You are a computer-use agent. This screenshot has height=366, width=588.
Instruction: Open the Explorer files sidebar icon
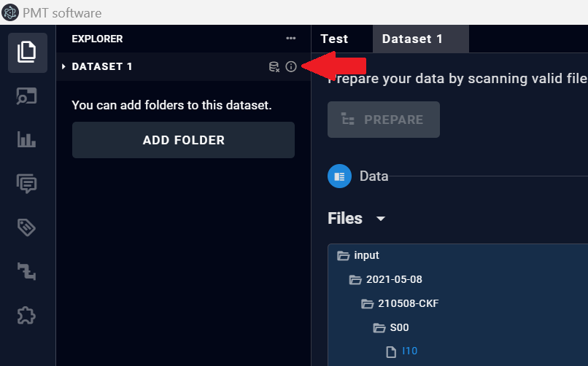click(x=28, y=52)
